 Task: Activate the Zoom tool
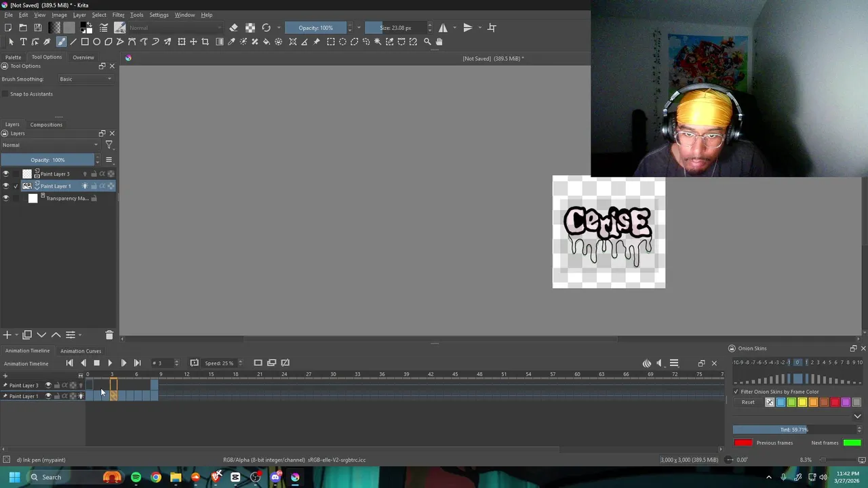tap(427, 41)
